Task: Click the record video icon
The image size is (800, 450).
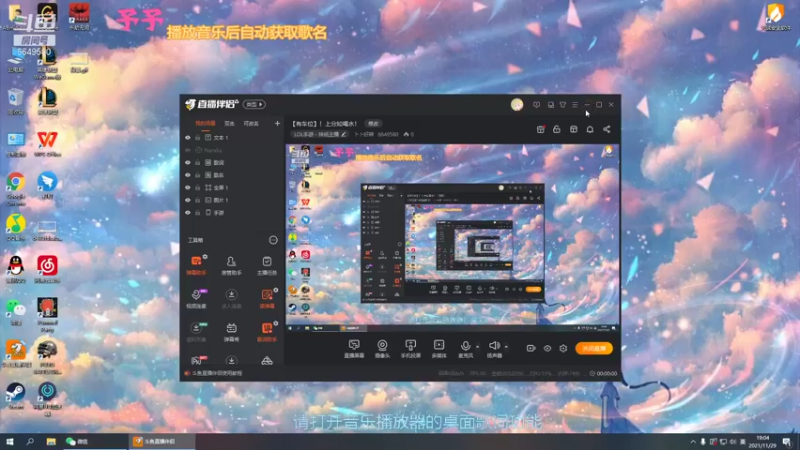Action: pyautogui.click(x=531, y=348)
